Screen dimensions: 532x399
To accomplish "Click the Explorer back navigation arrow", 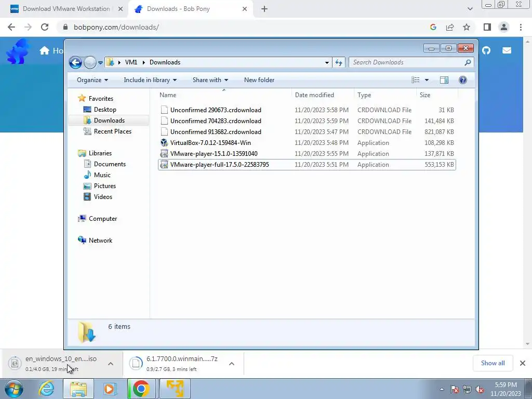I will [x=75, y=62].
